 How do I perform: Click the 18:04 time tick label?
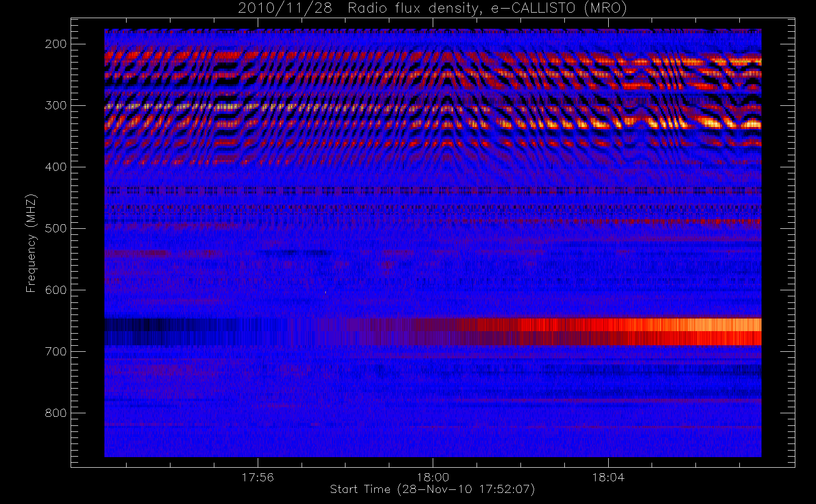pyautogui.click(x=608, y=477)
